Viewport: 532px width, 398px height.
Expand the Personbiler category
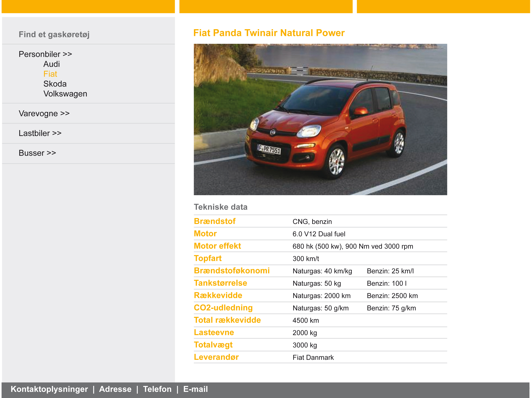(x=45, y=54)
